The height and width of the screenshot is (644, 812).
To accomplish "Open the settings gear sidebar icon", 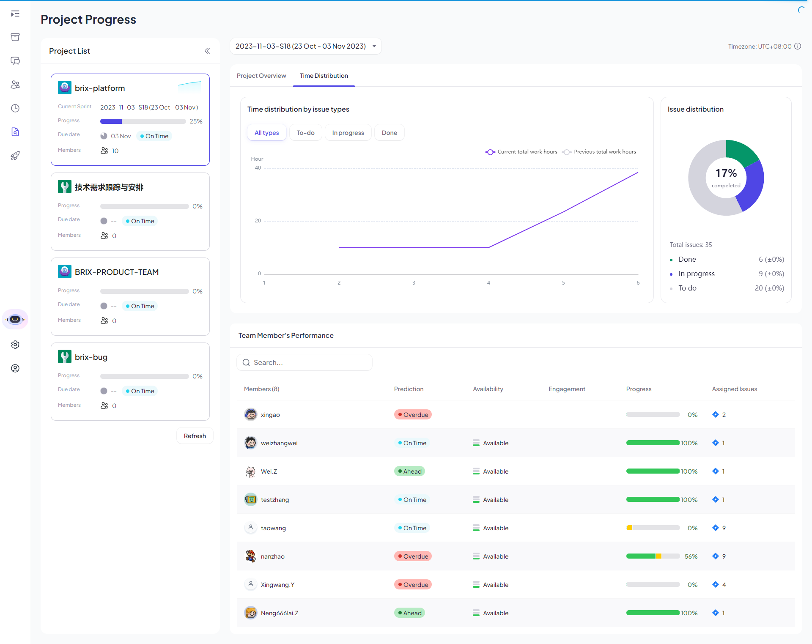I will 15,345.
